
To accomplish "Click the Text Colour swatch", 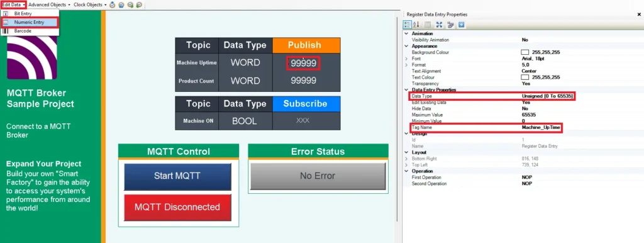I will (525, 77).
